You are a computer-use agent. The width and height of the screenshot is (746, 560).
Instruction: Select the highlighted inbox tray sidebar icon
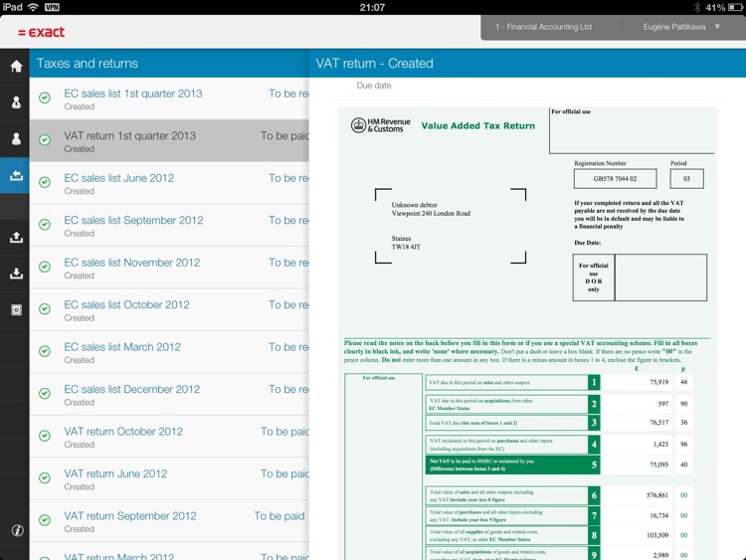pos(16,176)
